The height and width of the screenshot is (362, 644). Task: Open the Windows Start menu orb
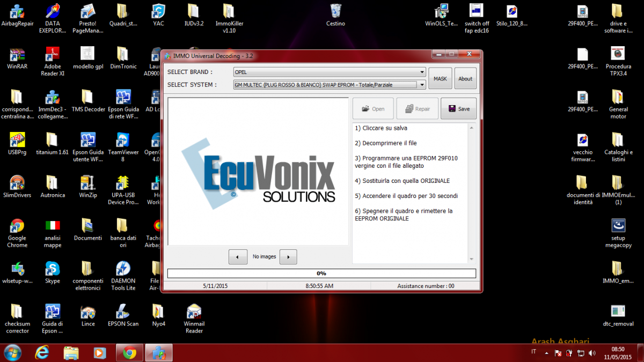coord(12,353)
